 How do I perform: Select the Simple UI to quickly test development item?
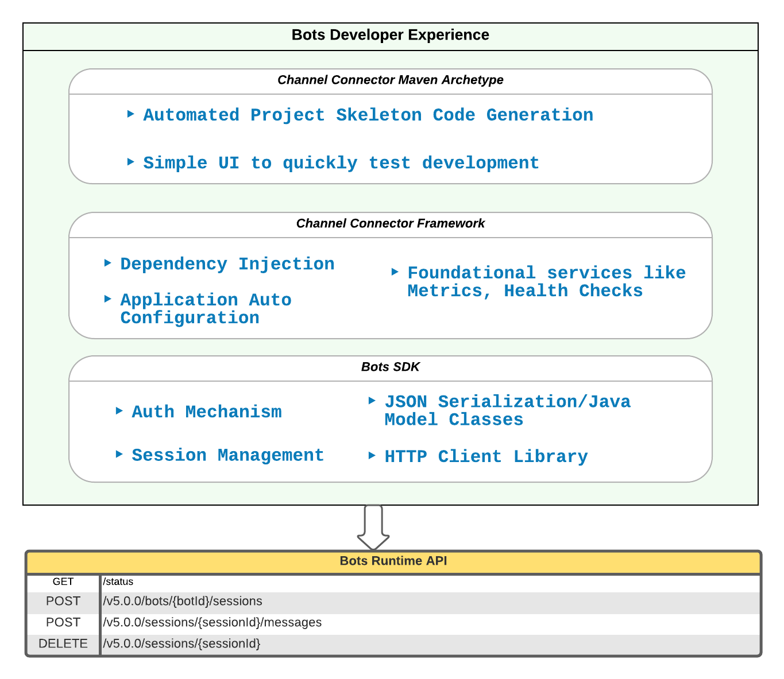point(341,162)
